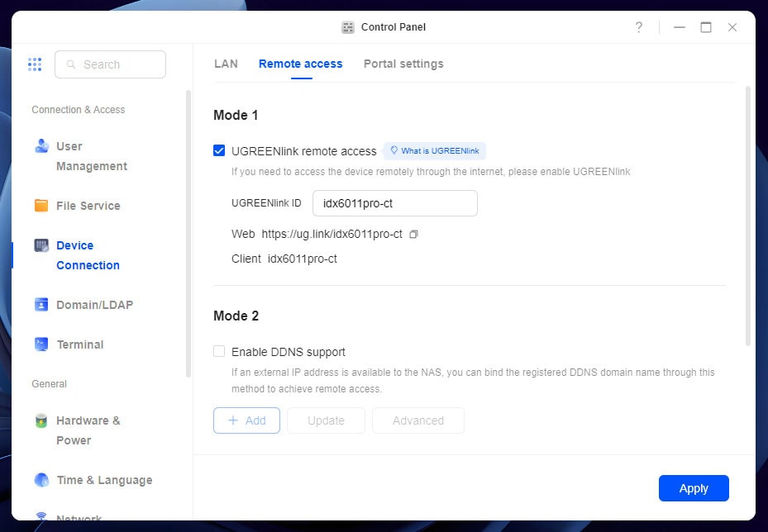Open the app grid menu icon

[x=35, y=64]
